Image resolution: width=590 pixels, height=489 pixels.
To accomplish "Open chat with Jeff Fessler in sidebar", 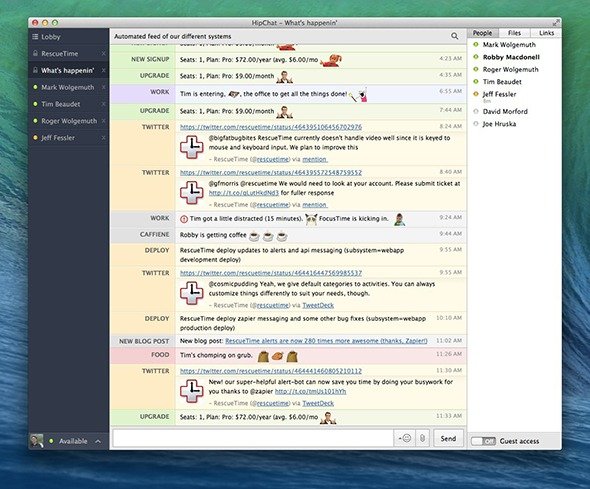I will tap(68, 138).
